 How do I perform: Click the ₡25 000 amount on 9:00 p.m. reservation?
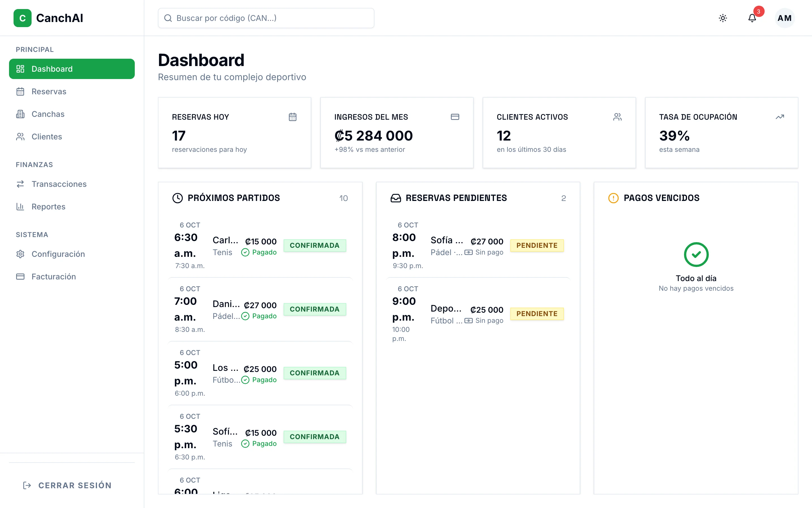tap(487, 310)
